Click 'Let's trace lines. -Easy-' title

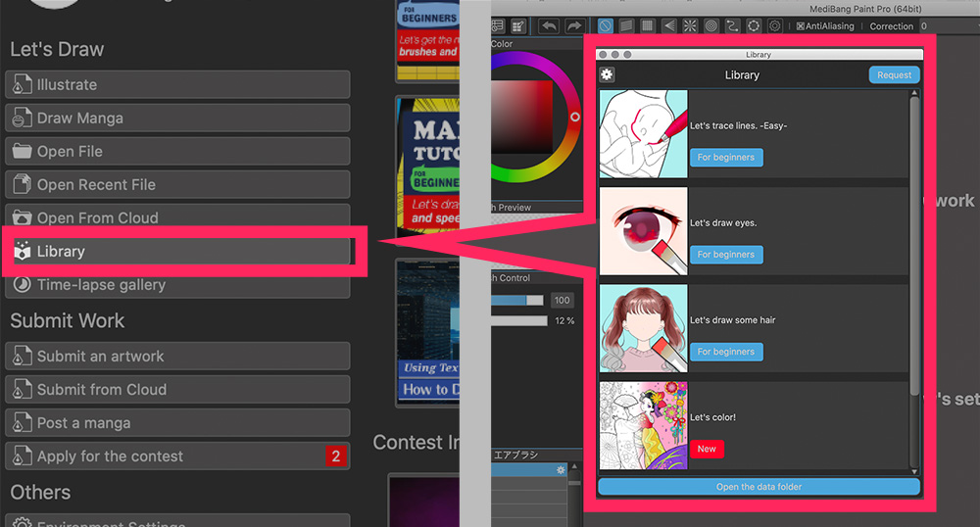(x=738, y=125)
